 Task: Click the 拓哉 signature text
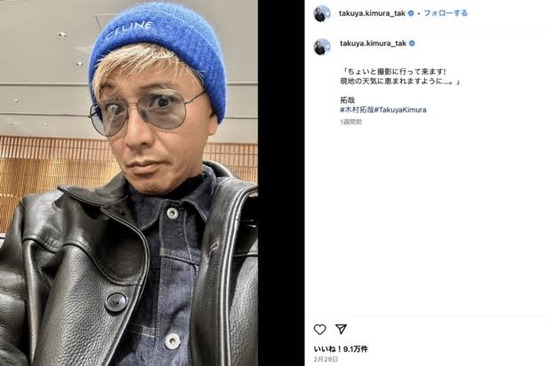pyautogui.click(x=347, y=100)
